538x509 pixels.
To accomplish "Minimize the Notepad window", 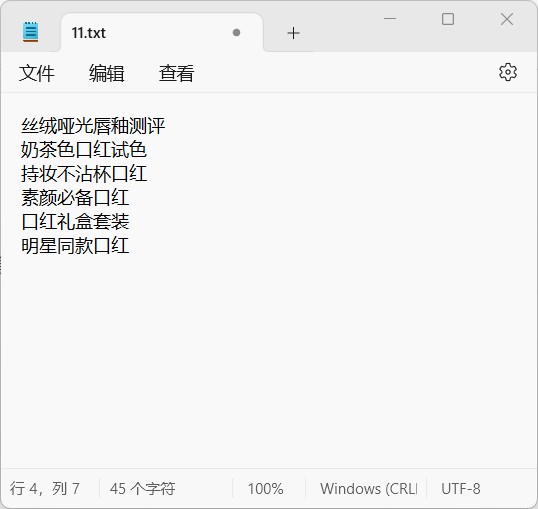I will tap(390, 19).
